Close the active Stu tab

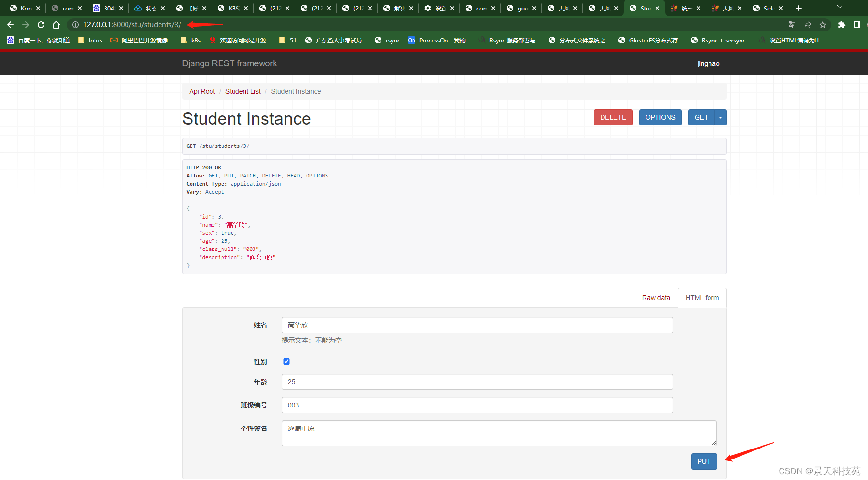coord(657,8)
